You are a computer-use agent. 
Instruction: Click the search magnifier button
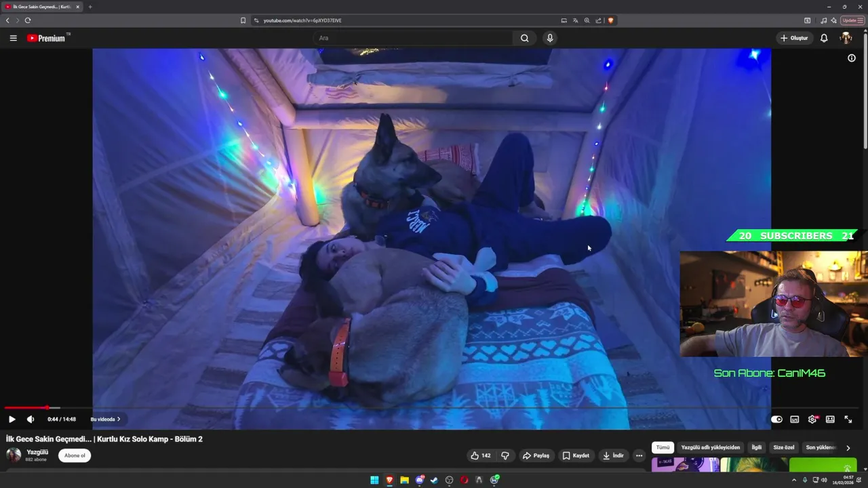tap(524, 38)
